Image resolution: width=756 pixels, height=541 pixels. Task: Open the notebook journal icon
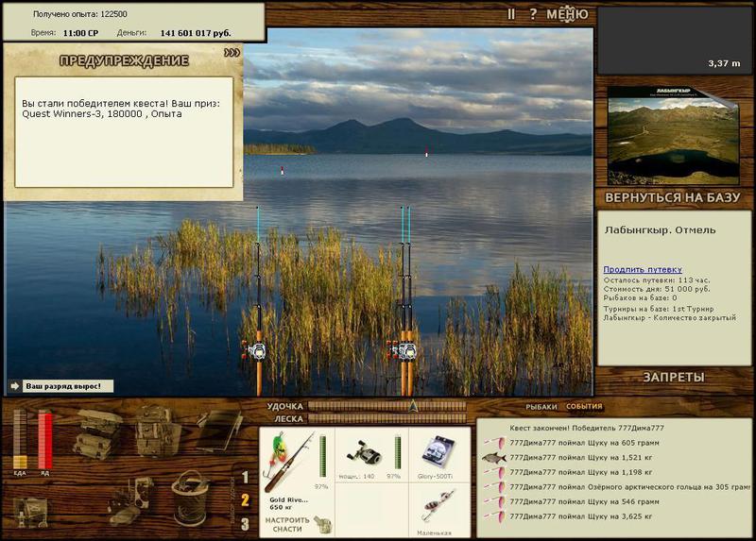pos(219,431)
